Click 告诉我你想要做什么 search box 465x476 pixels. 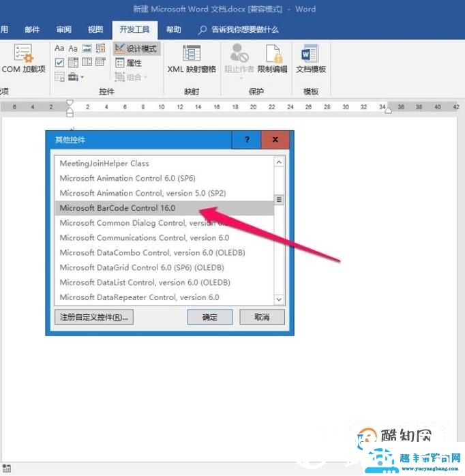pos(239,30)
